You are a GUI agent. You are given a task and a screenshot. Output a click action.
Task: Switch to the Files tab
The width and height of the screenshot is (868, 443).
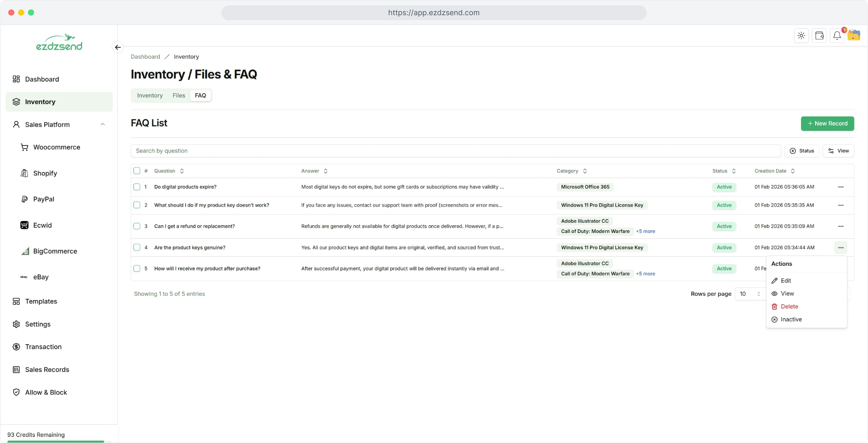pyautogui.click(x=179, y=96)
